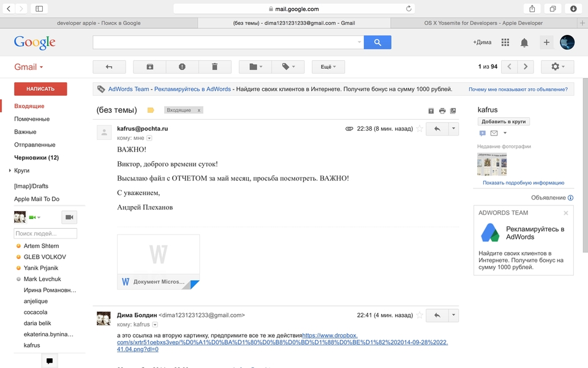588x368 pixels.
Task: Return to inbox with back arrow
Action: tap(109, 67)
